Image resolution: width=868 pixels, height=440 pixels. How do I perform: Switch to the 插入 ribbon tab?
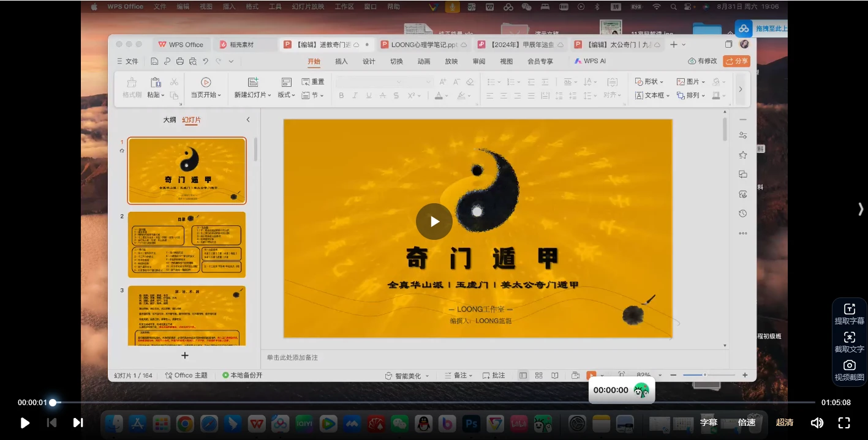tap(341, 61)
